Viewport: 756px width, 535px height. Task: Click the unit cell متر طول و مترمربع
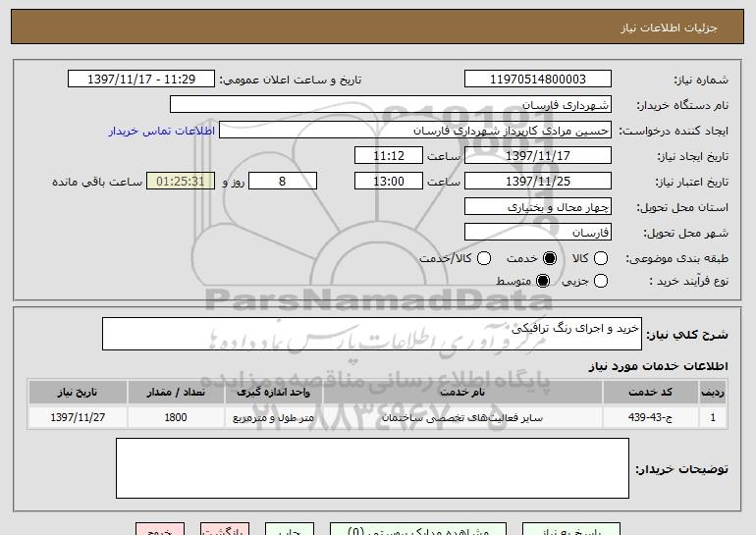point(273,417)
